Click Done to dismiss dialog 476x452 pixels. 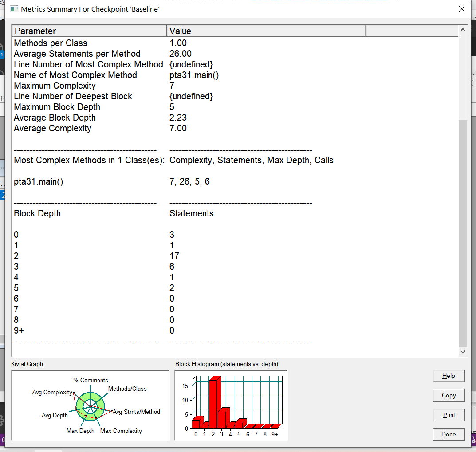448,434
